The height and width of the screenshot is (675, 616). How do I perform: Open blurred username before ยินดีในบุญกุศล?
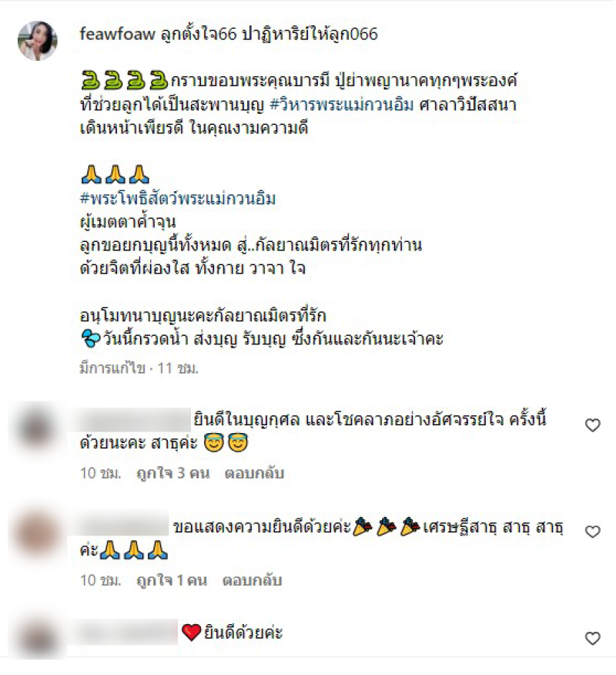133,420
